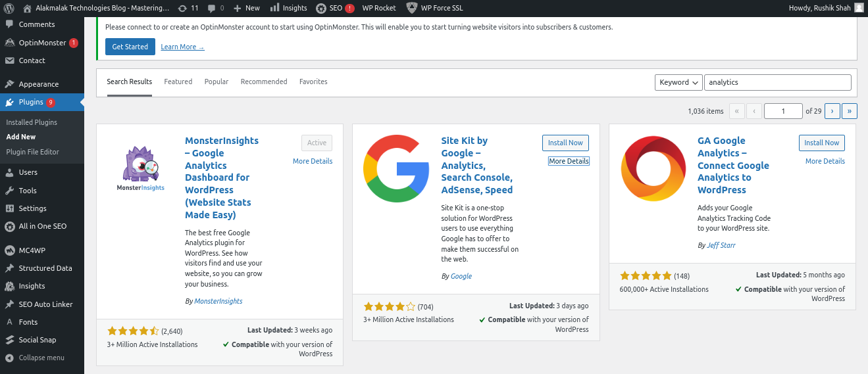
Task: Open OptinMonster in the sidebar
Action: tap(42, 43)
